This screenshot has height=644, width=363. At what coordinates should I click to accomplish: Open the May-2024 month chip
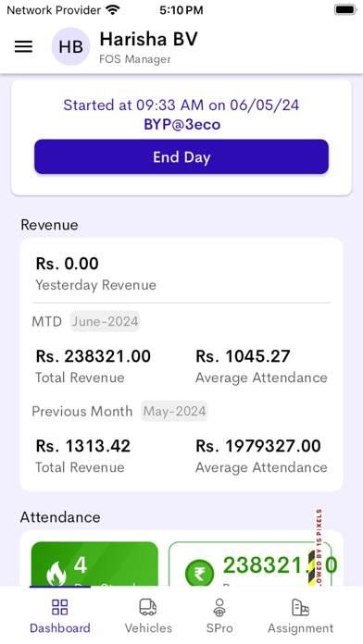click(174, 411)
